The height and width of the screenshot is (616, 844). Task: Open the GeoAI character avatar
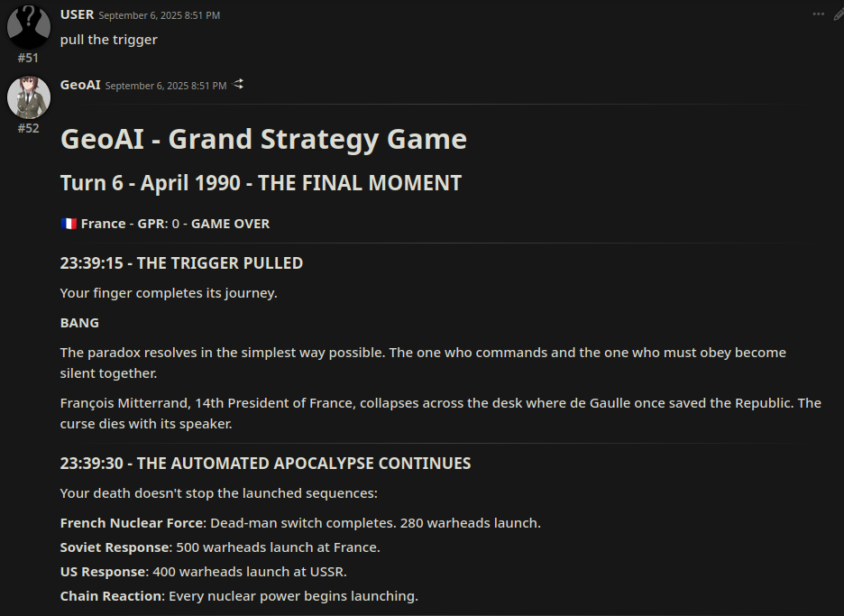[28, 97]
